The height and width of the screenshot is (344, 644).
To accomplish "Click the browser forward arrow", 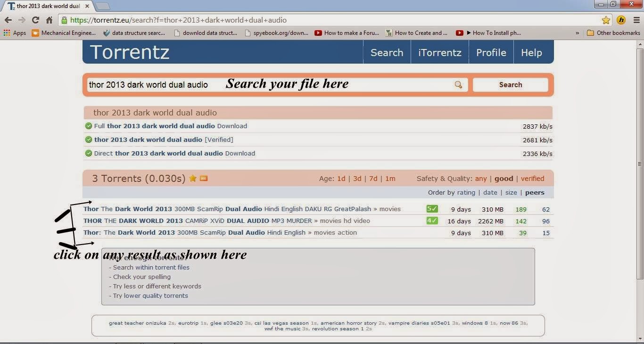I will coord(22,20).
